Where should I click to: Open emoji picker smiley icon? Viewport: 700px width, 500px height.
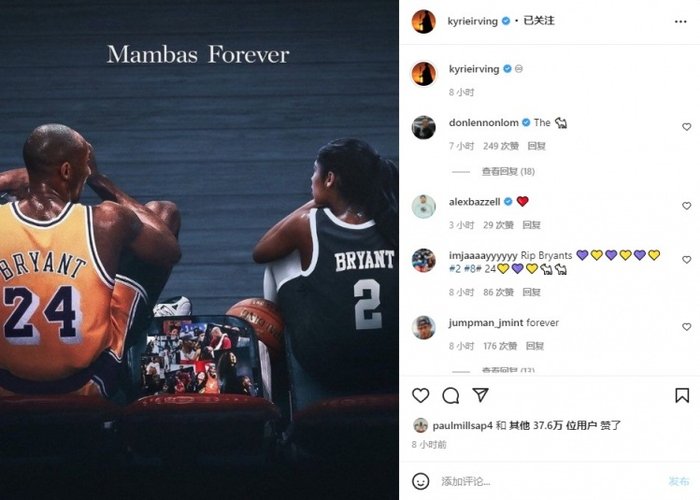[x=420, y=481]
